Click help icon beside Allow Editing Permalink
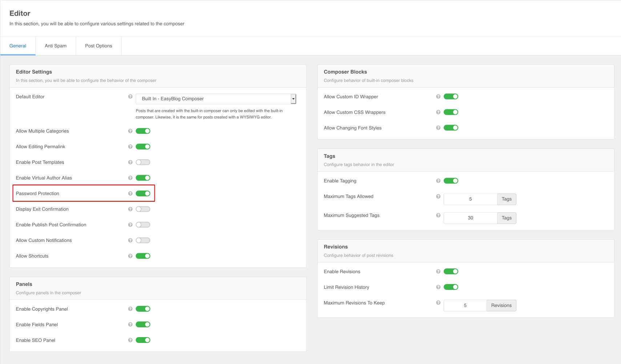This screenshot has height=364, width=621. 130,147
